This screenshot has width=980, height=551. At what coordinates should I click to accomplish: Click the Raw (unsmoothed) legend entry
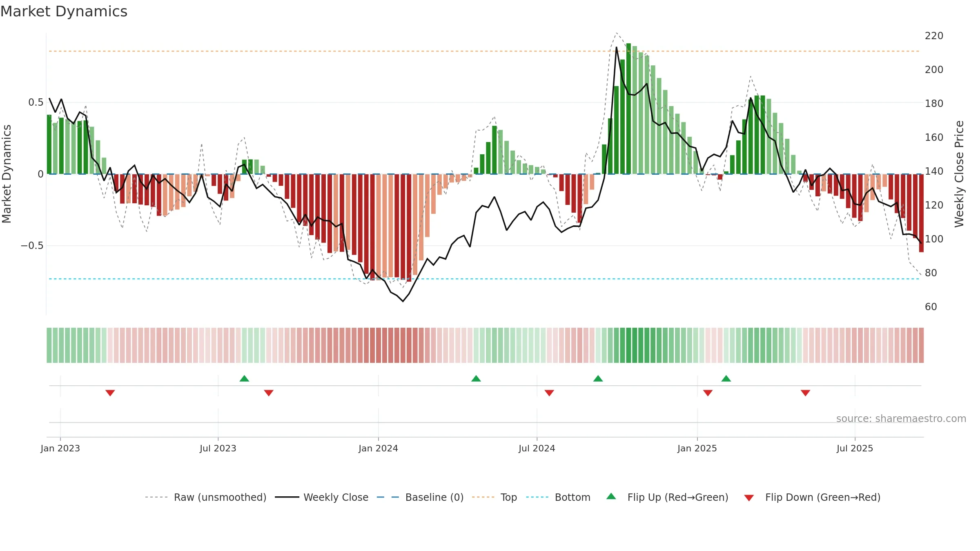[x=206, y=498]
